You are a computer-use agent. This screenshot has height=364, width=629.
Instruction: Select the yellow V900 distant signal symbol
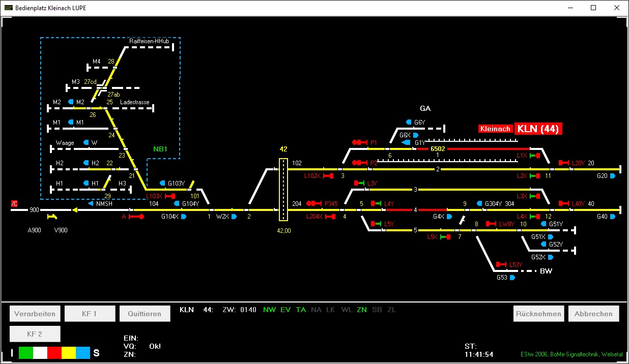coord(52,217)
